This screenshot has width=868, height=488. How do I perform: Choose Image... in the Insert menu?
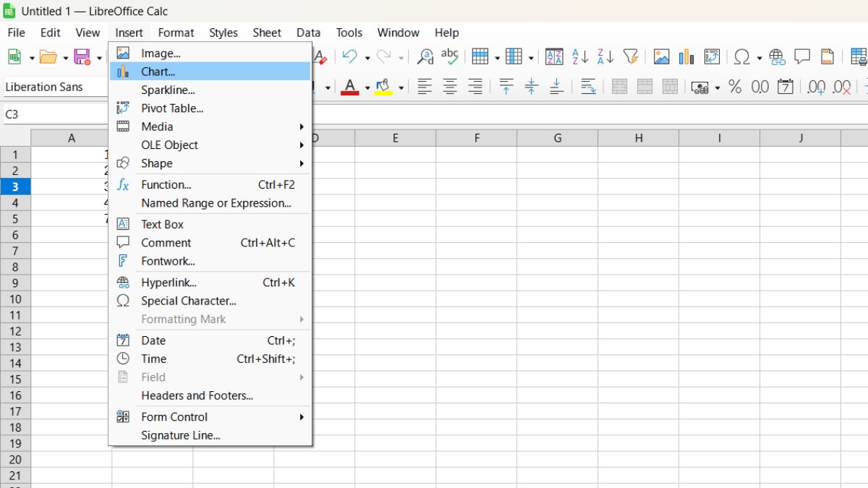(x=210, y=53)
